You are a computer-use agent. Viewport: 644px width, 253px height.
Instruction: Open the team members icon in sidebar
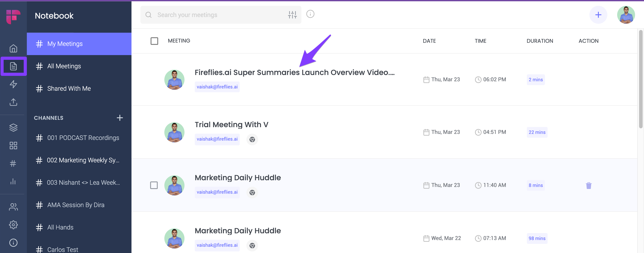tap(13, 207)
